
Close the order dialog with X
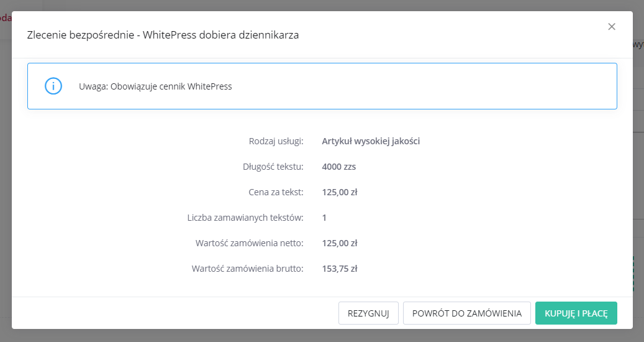coord(612,27)
